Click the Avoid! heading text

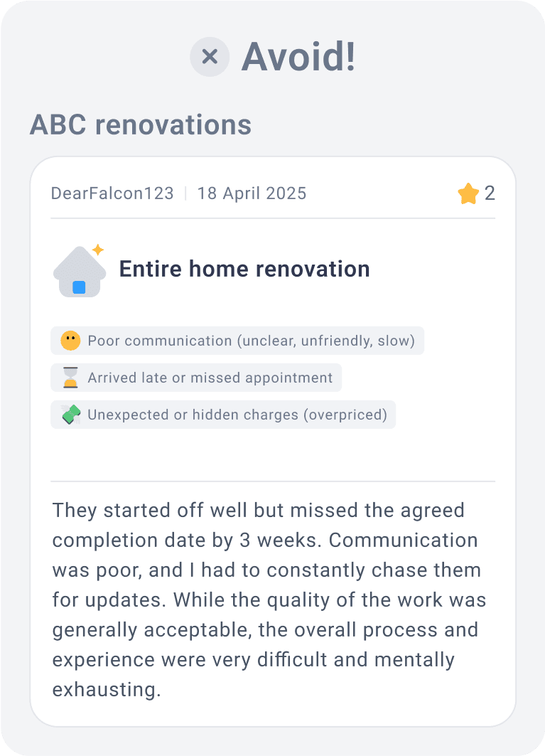coord(298,56)
